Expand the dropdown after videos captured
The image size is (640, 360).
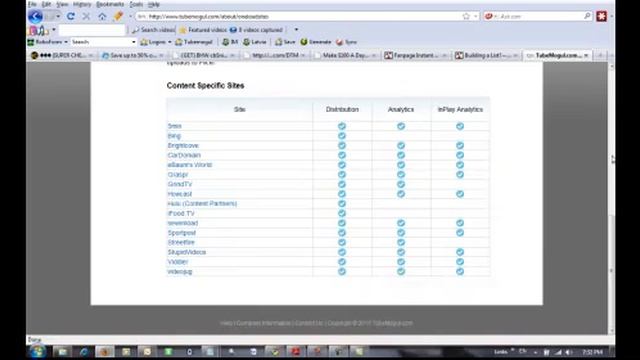(296, 30)
